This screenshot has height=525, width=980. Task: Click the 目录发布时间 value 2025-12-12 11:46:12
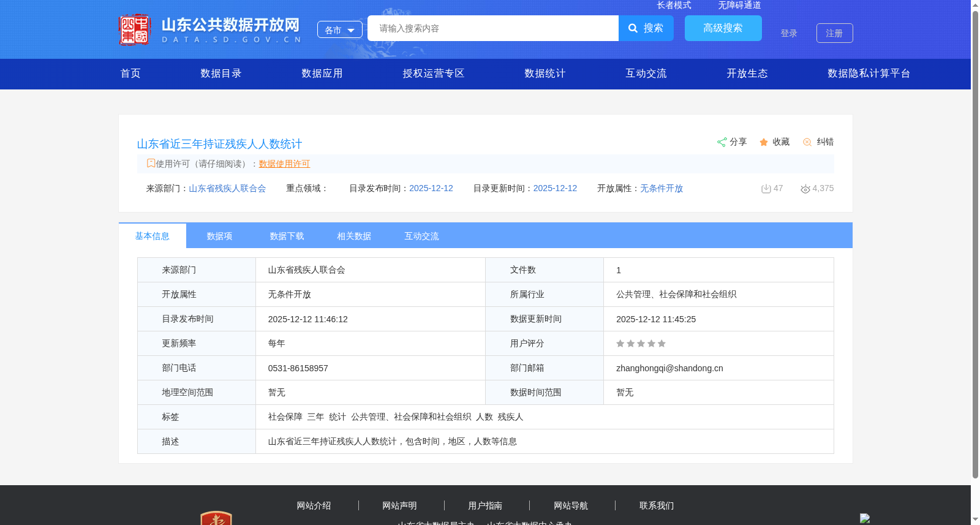pyautogui.click(x=308, y=319)
